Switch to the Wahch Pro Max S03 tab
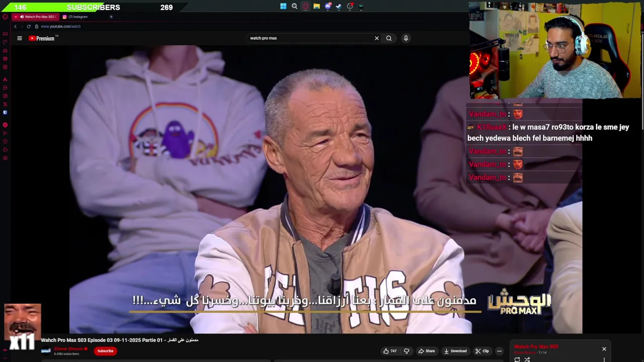Image resolution: width=644 pixels, height=362 pixels. [x=35, y=17]
